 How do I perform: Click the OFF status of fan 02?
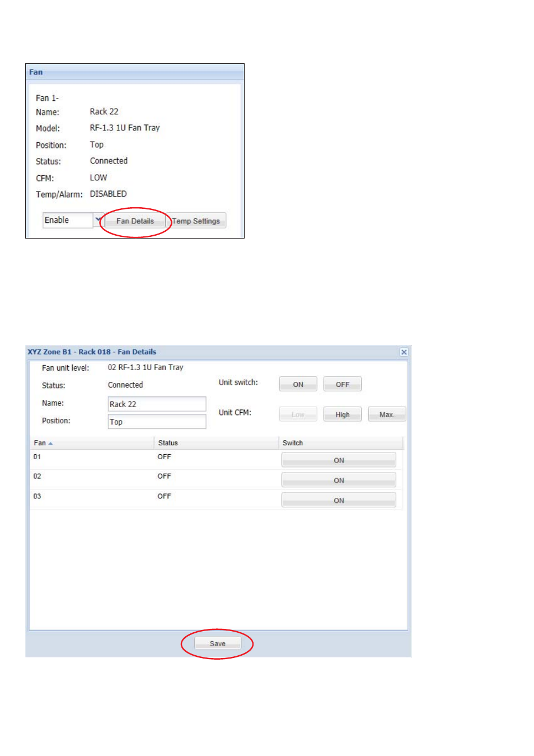click(x=164, y=477)
